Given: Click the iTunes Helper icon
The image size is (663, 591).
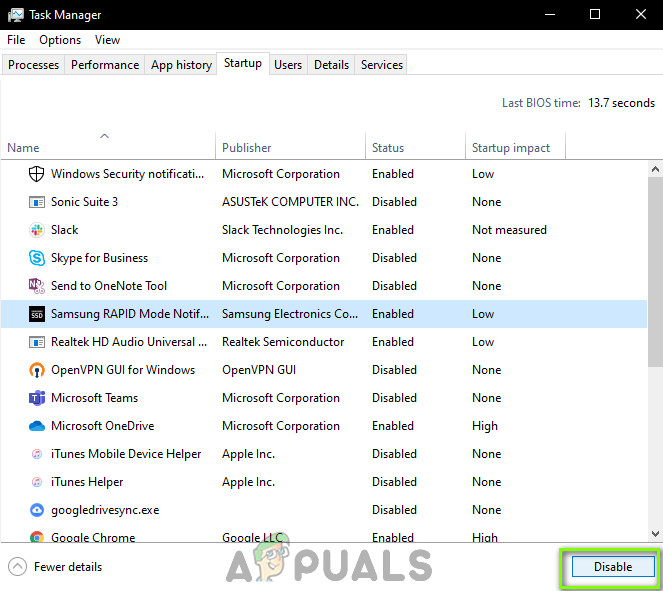Looking at the screenshot, I should point(37,482).
